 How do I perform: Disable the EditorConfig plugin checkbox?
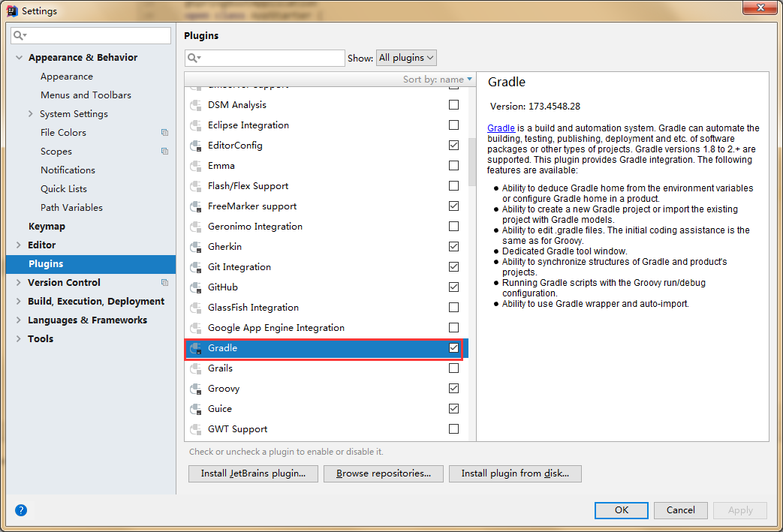point(454,146)
